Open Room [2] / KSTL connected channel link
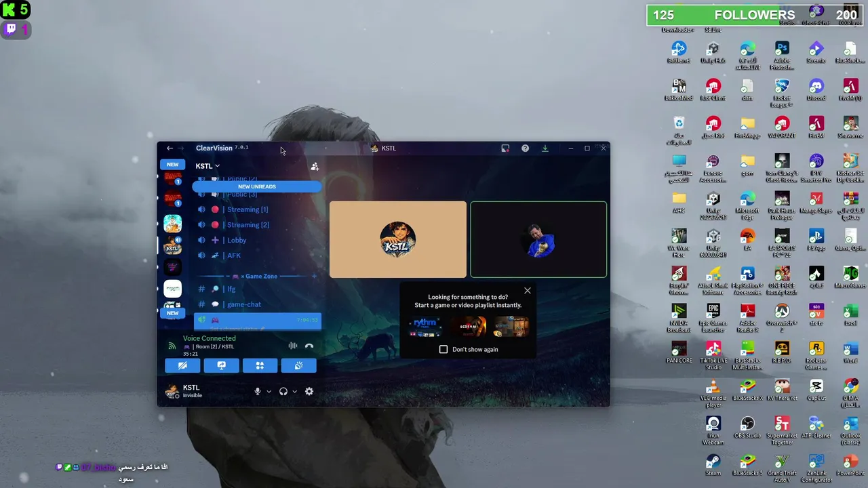The height and width of the screenshot is (488, 868). (209, 346)
